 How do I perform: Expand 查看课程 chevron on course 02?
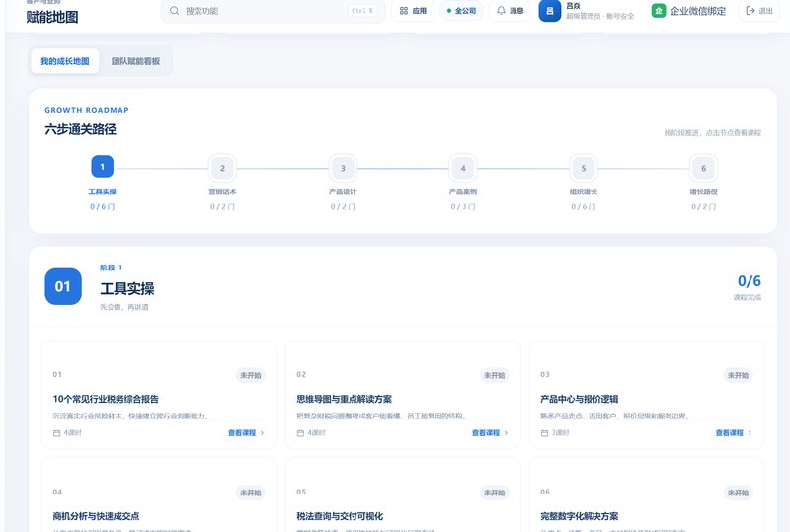(x=506, y=433)
